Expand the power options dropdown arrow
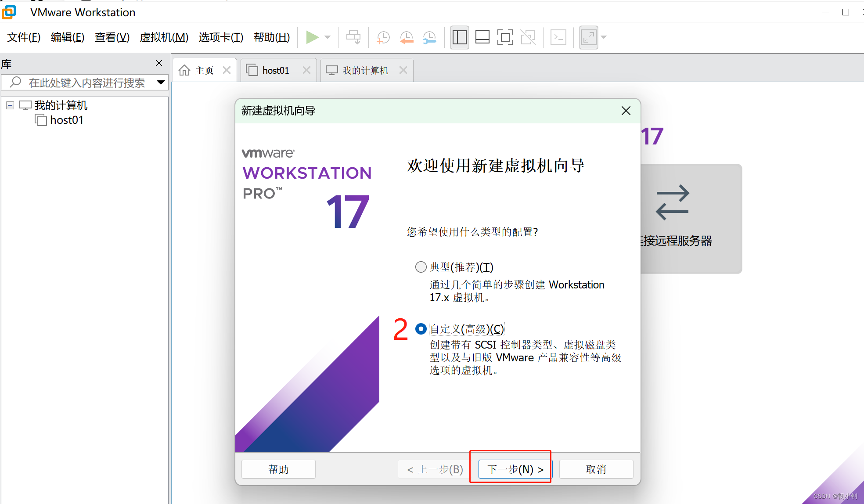Image resolution: width=864 pixels, height=504 pixels. [x=328, y=37]
